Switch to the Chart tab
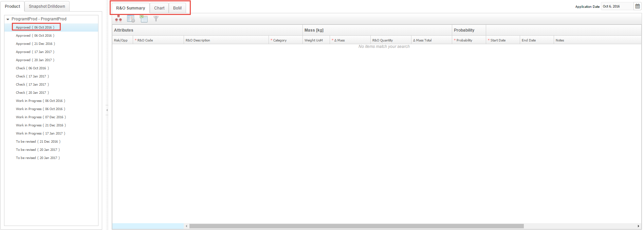Image resolution: width=644 pixels, height=230 pixels. [159, 8]
